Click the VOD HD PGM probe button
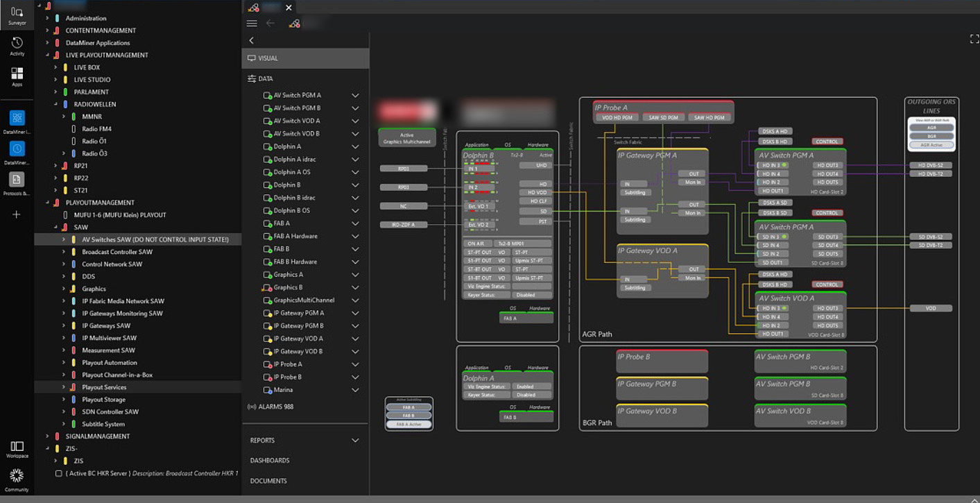Image resolution: width=980 pixels, height=503 pixels. pos(617,117)
